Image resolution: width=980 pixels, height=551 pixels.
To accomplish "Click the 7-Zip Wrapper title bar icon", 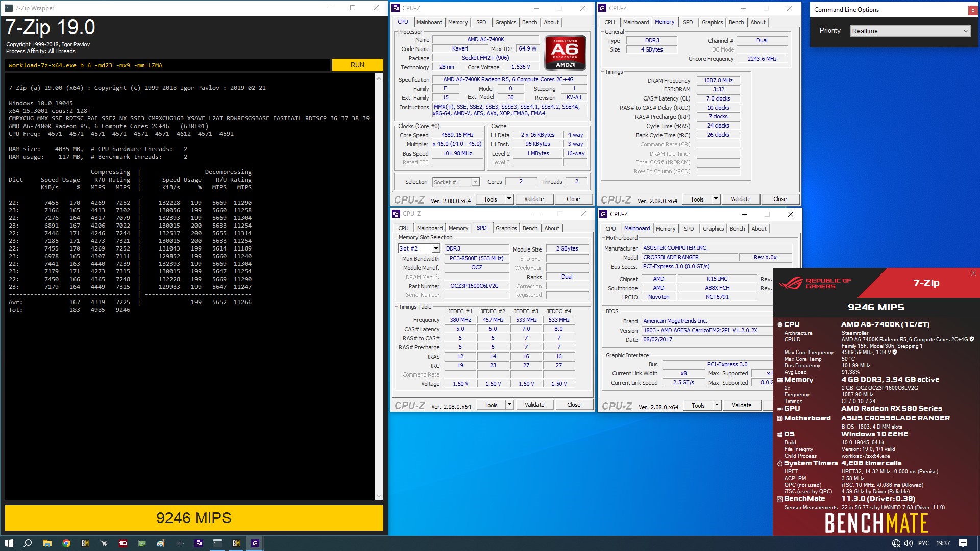I will click(9, 8).
